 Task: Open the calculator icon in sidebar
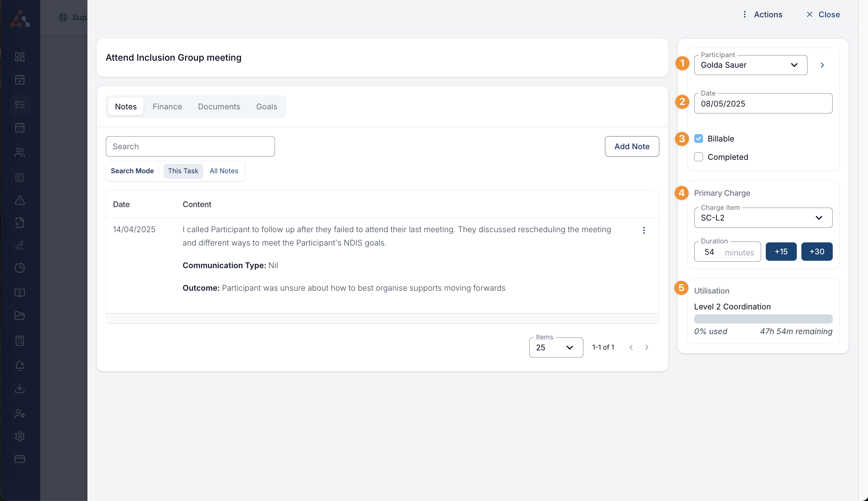coord(20,341)
